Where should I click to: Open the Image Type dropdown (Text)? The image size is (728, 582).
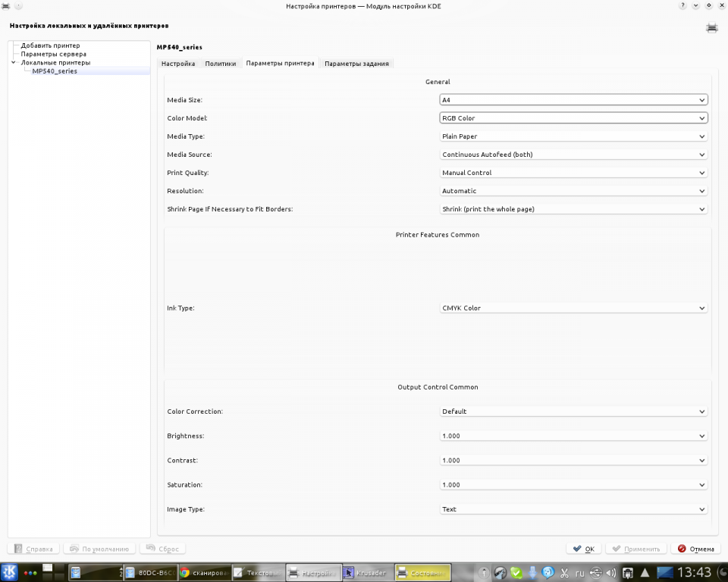[x=573, y=509]
